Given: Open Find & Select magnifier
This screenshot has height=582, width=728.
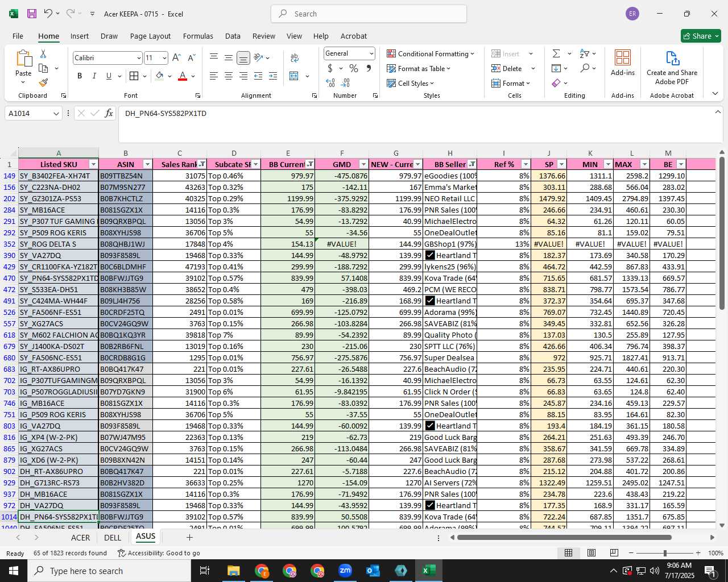Looking at the screenshot, I should (585, 68).
